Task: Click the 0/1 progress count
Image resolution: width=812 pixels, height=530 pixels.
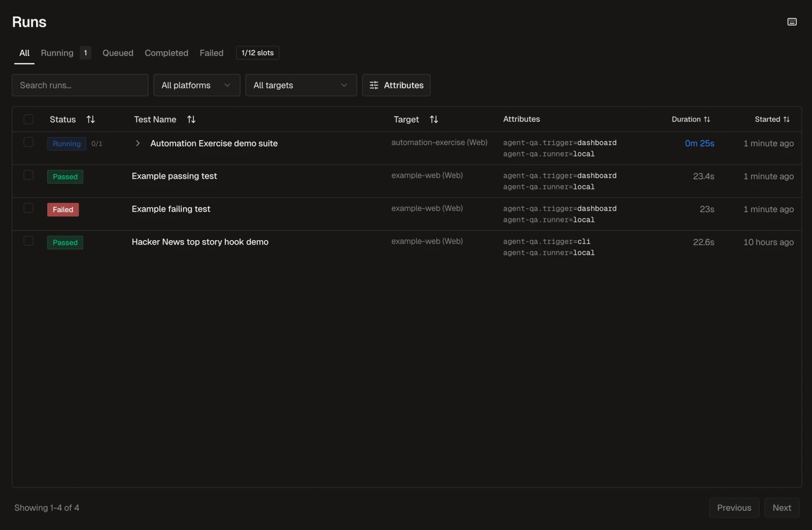Action: click(96, 144)
